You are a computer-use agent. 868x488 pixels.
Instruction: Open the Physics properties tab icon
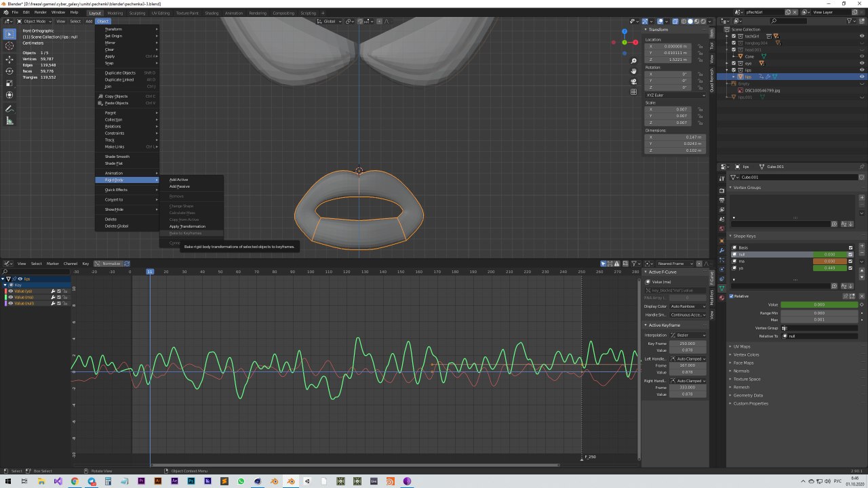(722, 269)
